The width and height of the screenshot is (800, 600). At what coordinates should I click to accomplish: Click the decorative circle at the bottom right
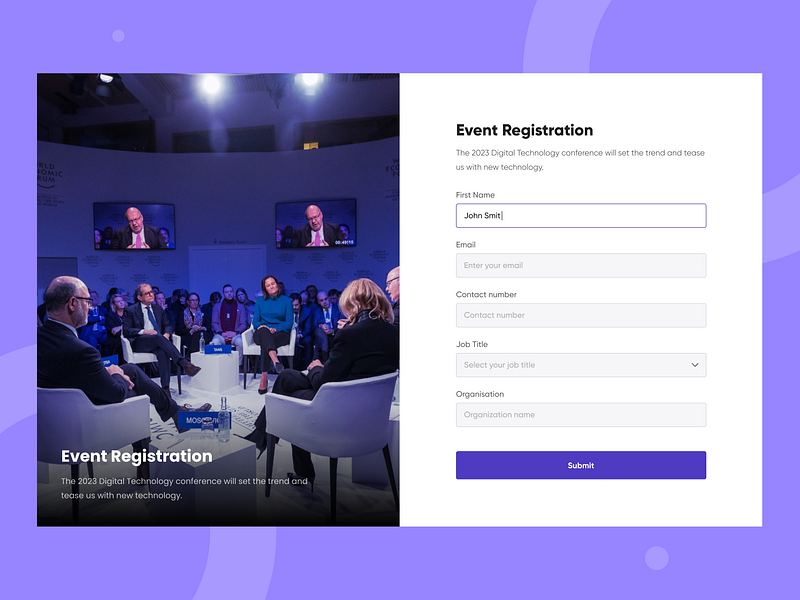pyautogui.click(x=656, y=558)
